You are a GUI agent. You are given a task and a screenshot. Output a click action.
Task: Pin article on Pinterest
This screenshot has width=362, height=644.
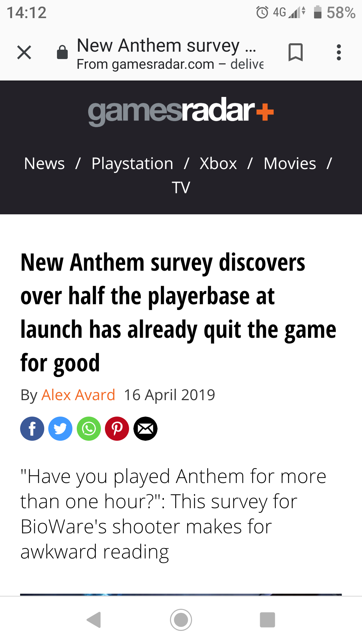(x=117, y=429)
